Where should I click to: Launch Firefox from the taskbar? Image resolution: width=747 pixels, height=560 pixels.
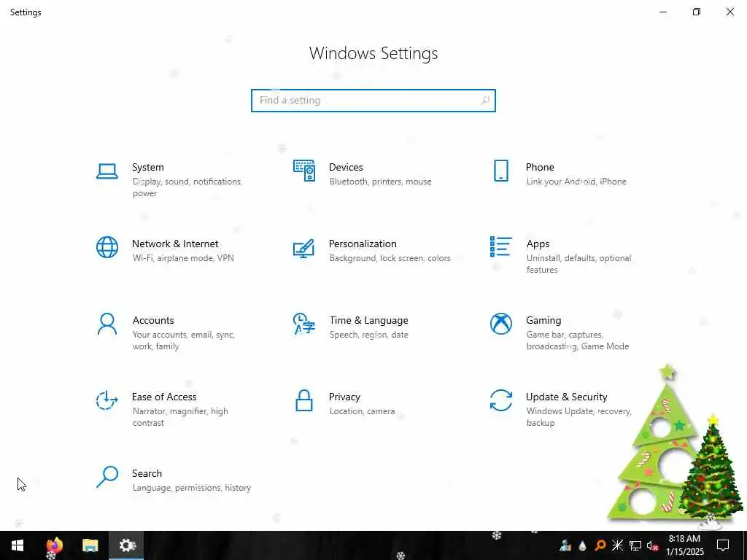coord(54,545)
